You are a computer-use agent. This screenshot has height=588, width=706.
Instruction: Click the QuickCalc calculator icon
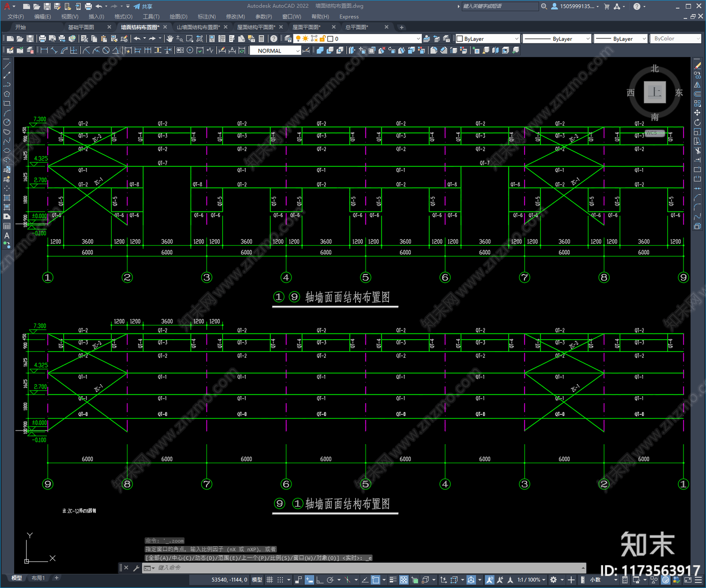pyautogui.click(x=261, y=39)
